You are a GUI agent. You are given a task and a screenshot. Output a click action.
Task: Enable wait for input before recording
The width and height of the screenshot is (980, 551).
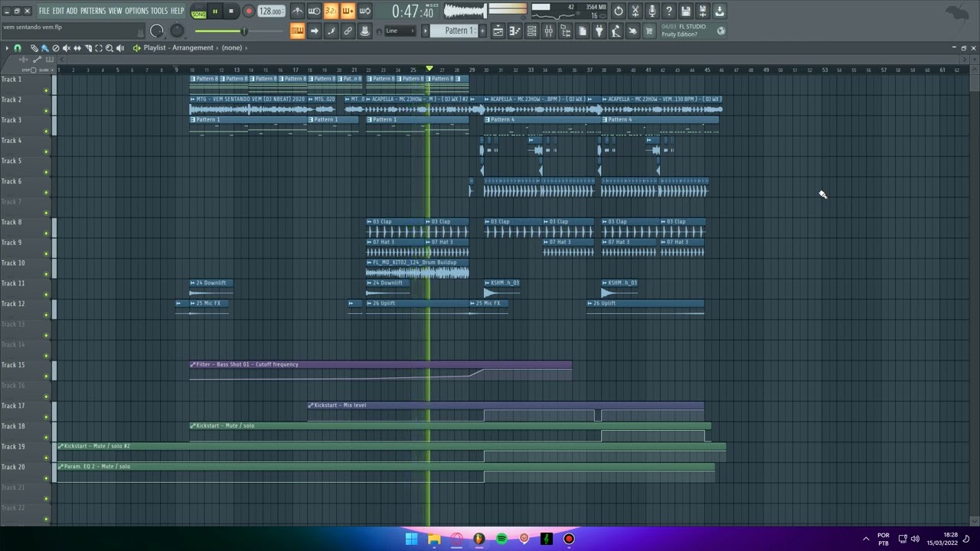tap(314, 11)
